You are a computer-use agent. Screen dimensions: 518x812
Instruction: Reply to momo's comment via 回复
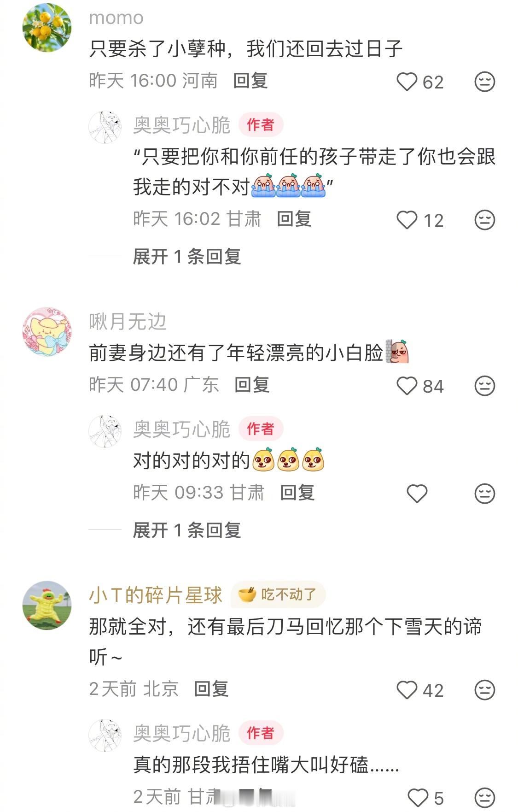250,81
